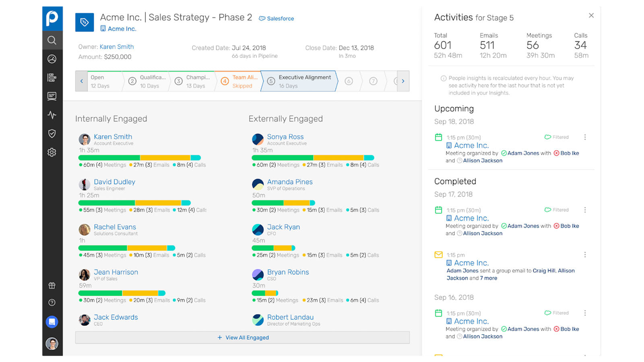Click Bryan Robins's engagement time bar
The image size is (644, 362).
point(265,293)
